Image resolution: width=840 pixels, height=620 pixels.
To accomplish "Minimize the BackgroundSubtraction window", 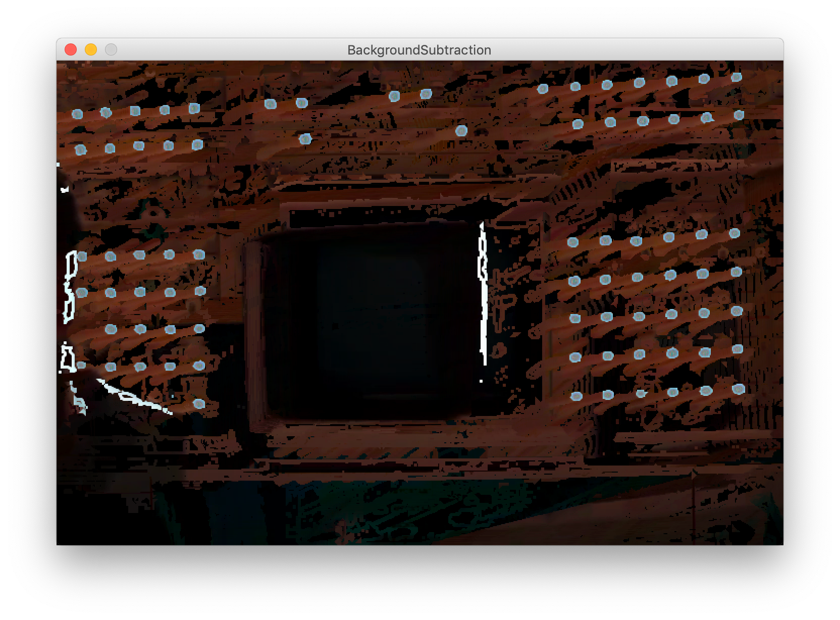I will [x=91, y=49].
